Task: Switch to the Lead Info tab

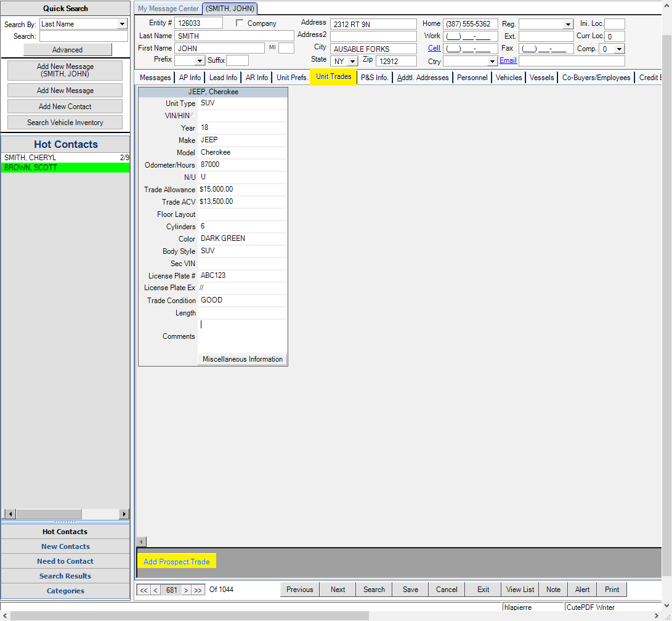Action: 223,78
